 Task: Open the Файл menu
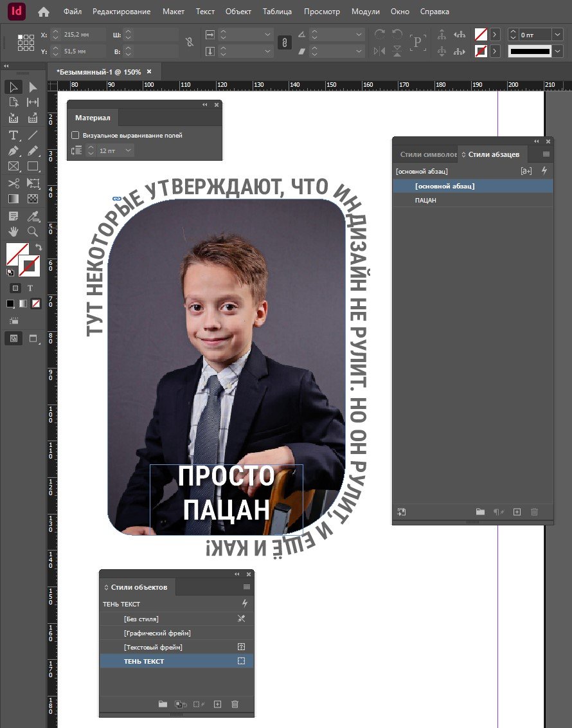(73, 12)
